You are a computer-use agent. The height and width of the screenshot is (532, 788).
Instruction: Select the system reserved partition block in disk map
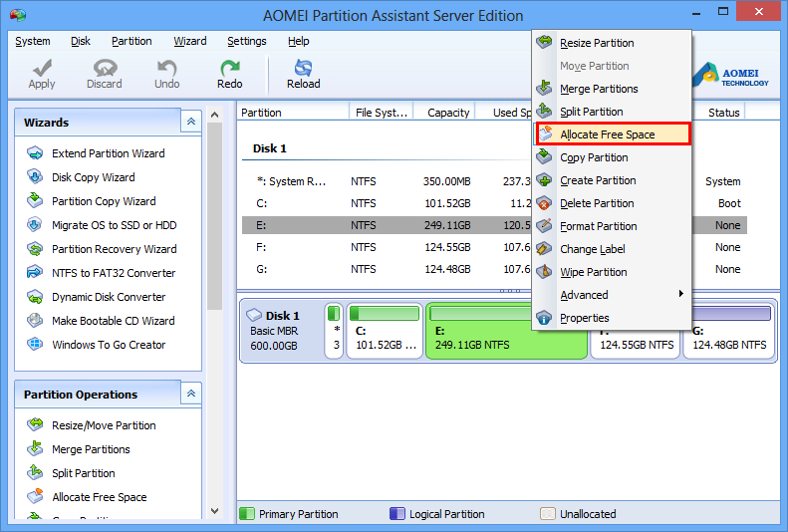334,331
